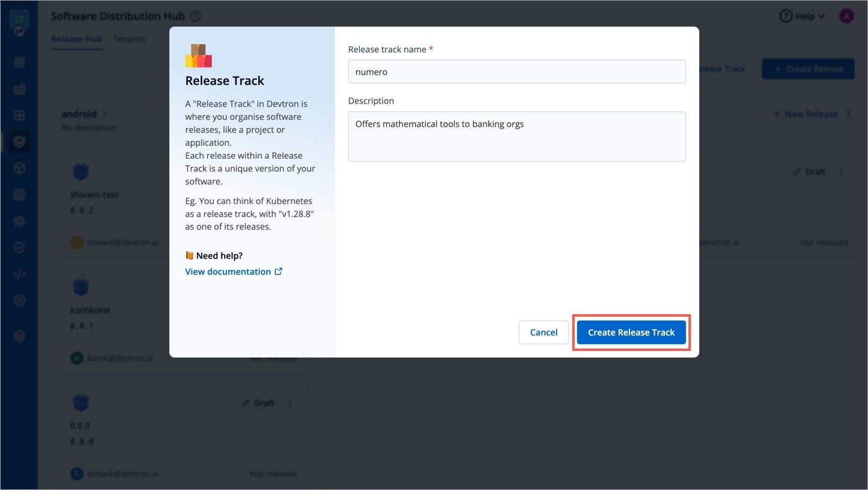Open the three-dot menu next to New Release
The width and height of the screenshot is (868, 490).
[x=849, y=114]
